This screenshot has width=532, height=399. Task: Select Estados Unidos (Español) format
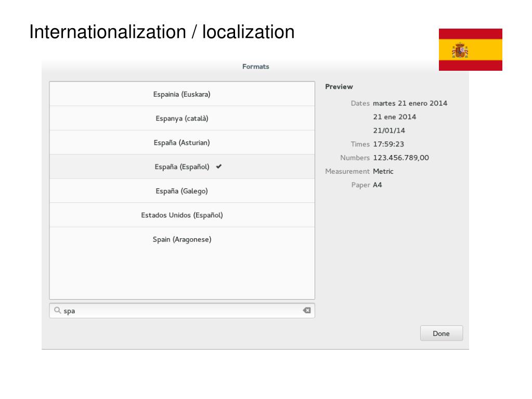click(182, 215)
